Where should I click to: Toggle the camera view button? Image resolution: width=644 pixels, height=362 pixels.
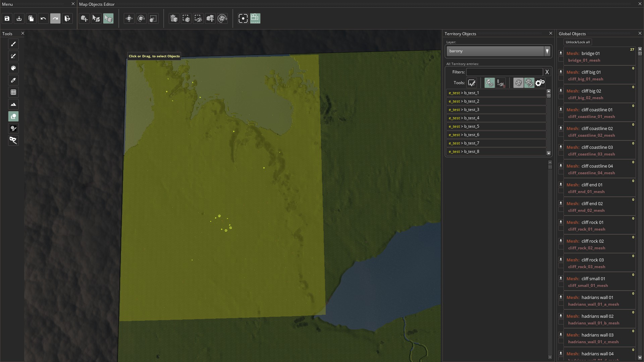coord(255,18)
